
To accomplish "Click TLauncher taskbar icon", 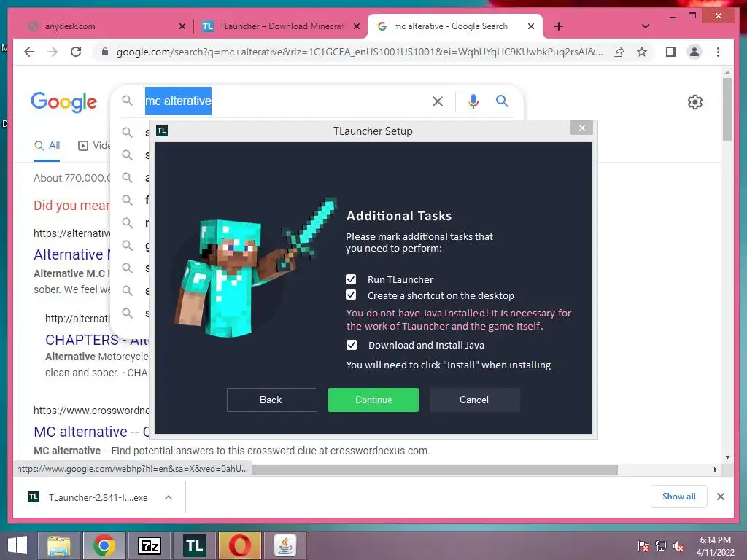I will [x=194, y=545].
